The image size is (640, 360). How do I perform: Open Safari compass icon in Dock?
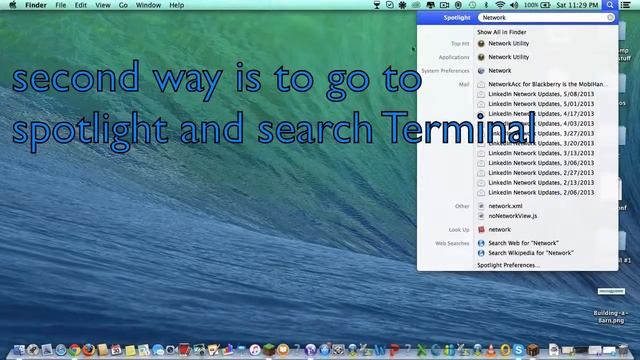(61, 350)
